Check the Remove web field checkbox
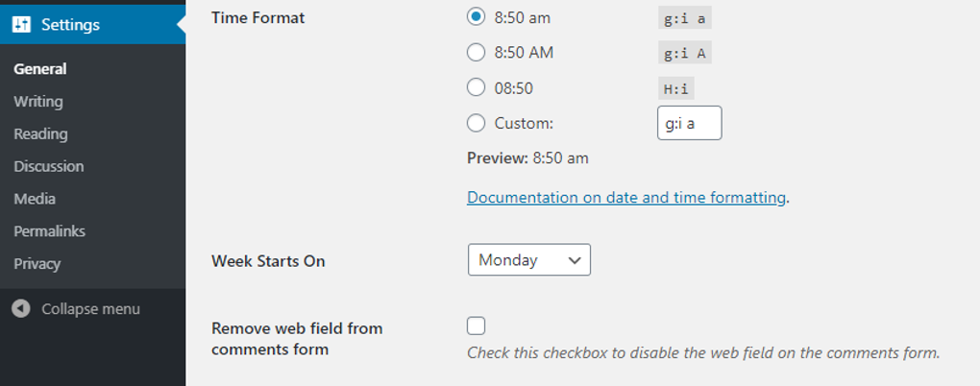The height and width of the screenshot is (386, 980). pyautogui.click(x=477, y=326)
